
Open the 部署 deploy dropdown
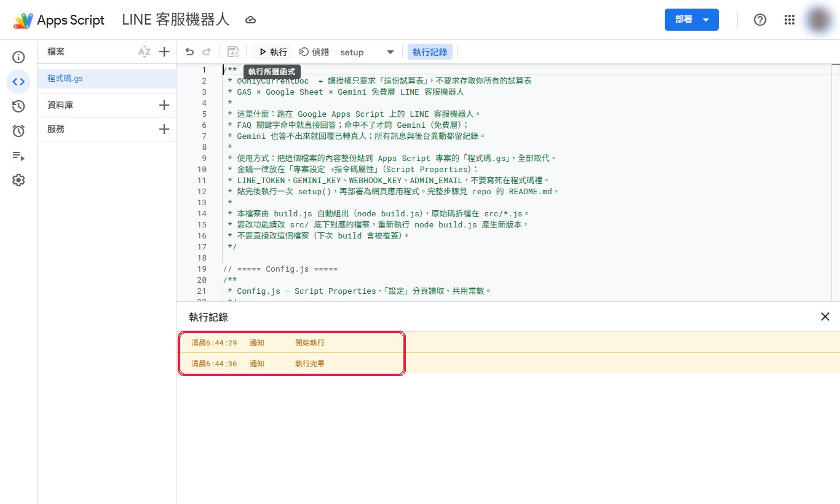[692, 20]
